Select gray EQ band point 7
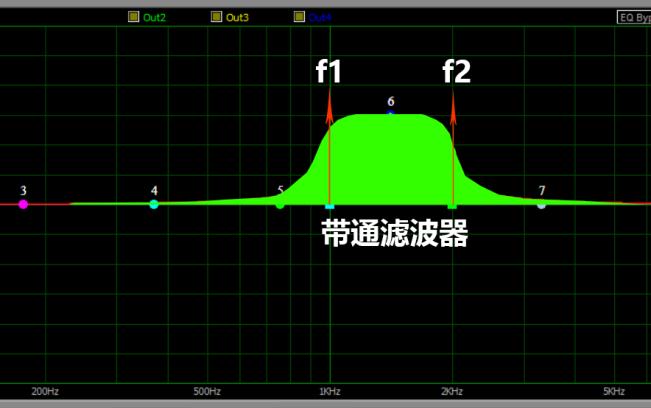Viewport: 651px width, 408px height. tap(541, 204)
